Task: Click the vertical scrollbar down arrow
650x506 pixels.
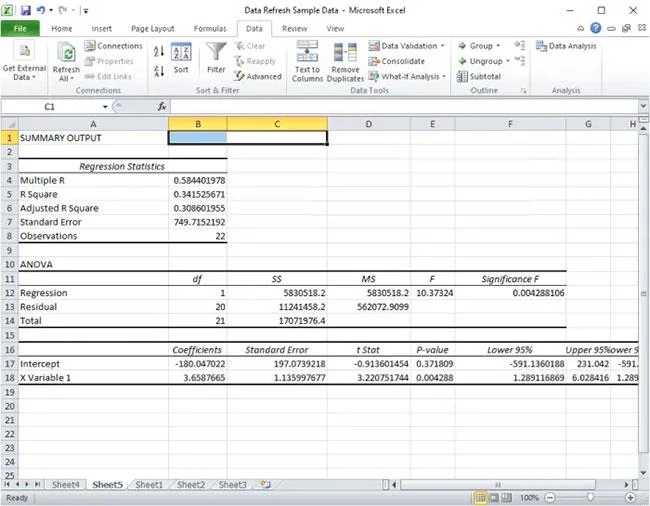Action: coord(643,473)
